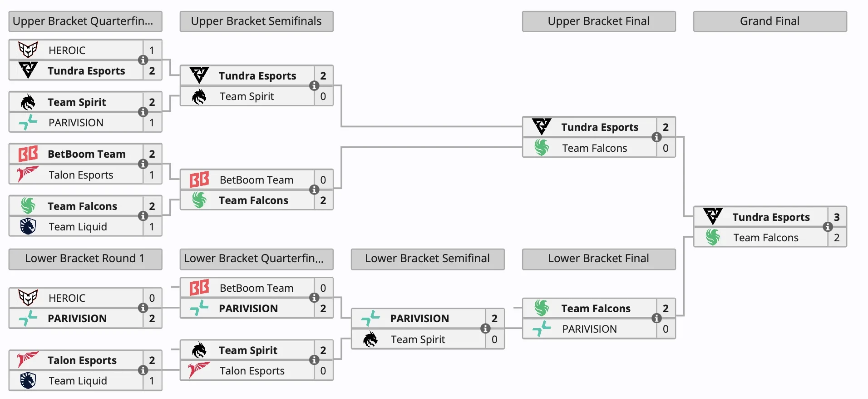The width and height of the screenshot is (868, 399).
Task: Open info for BetBoom vs Talon Esports quarterfinal
Action: (143, 164)
